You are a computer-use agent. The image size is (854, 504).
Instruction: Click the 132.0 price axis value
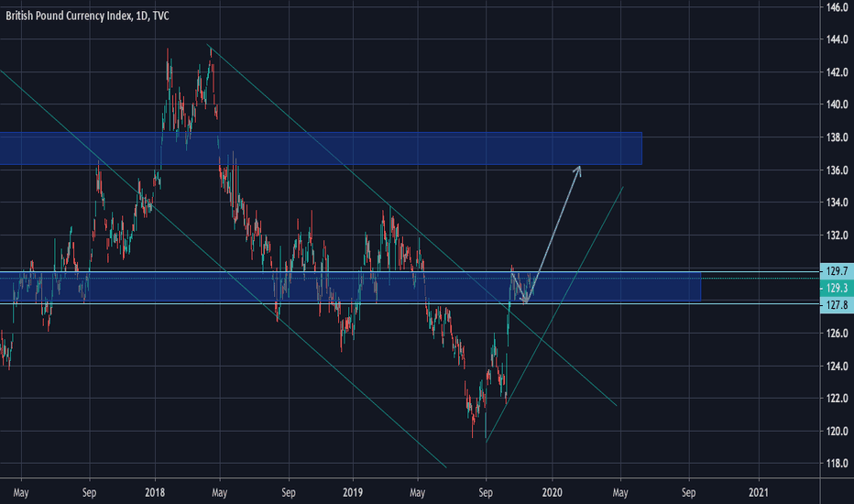[x=838, y=236]
